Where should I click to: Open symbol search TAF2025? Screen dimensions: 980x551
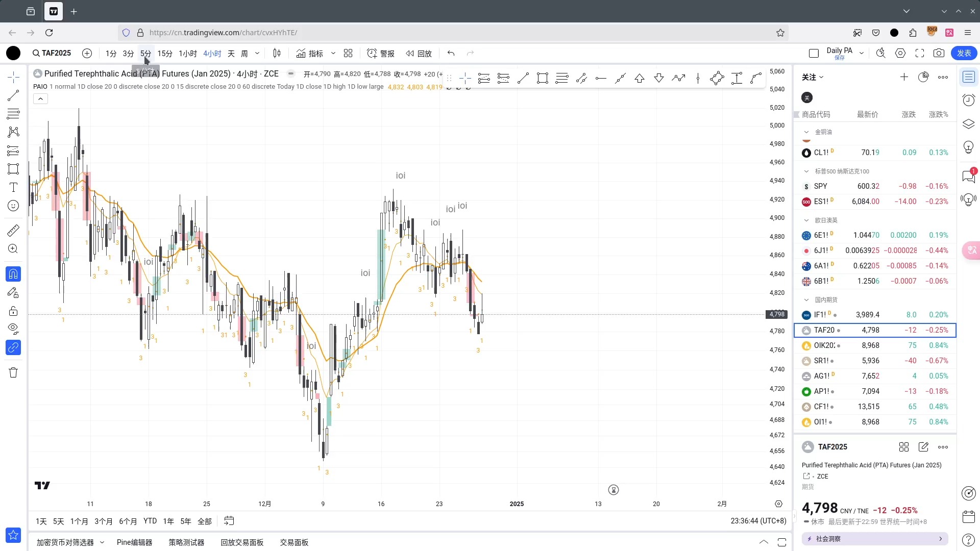tap(52, 53)
